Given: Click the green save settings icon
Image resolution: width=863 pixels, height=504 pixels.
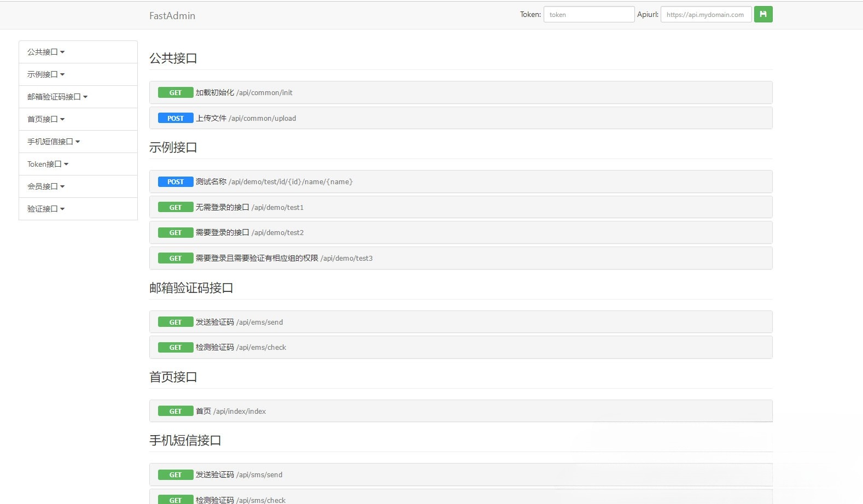Looking at the screenshot, I should [763, 14].
